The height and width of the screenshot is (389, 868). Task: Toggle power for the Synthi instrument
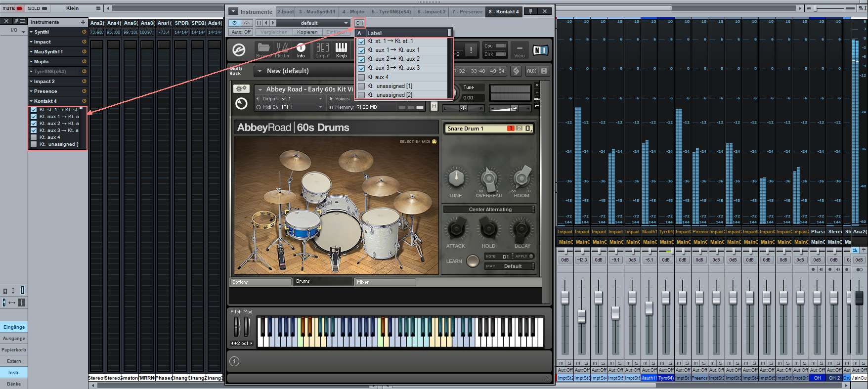(x=84, y=32)
